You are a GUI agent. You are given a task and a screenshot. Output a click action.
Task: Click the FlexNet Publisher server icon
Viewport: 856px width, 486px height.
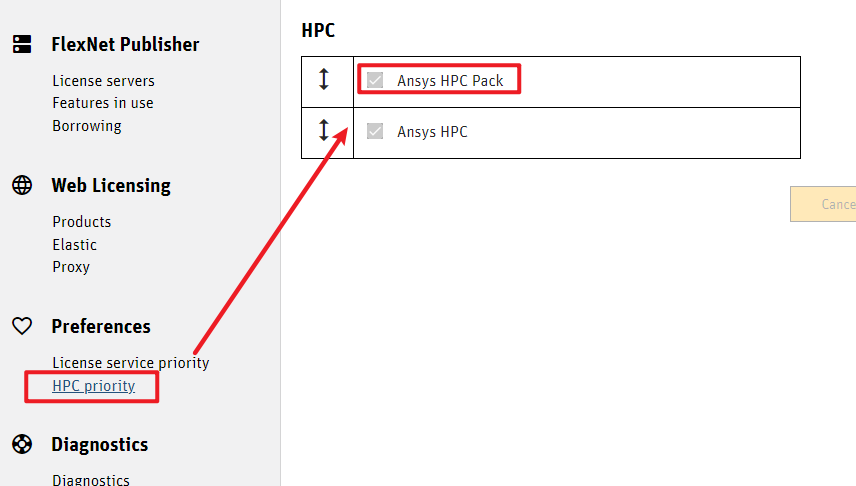pyautogui.click(x=22, y=44)
